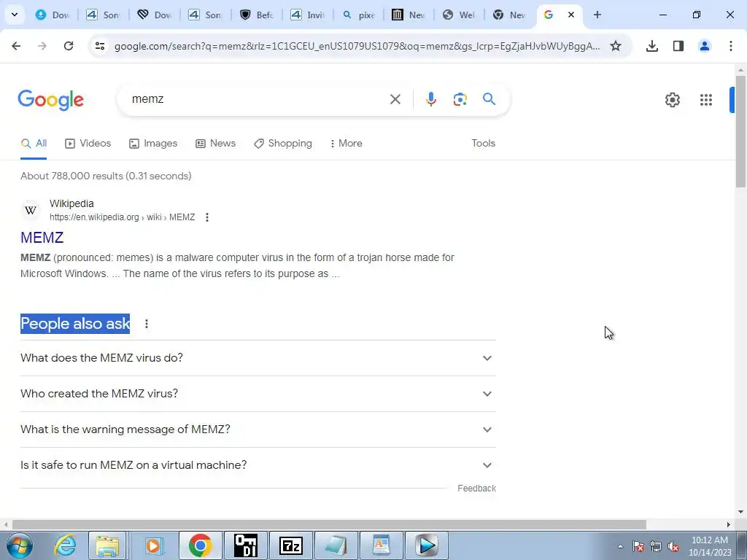Click the browser forward arrow

click(42, 46)
